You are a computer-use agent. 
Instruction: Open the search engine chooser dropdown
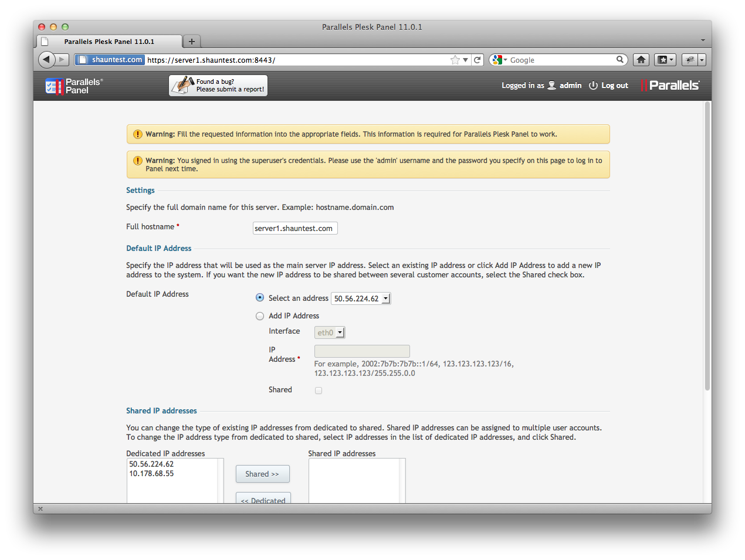[499, 60]
